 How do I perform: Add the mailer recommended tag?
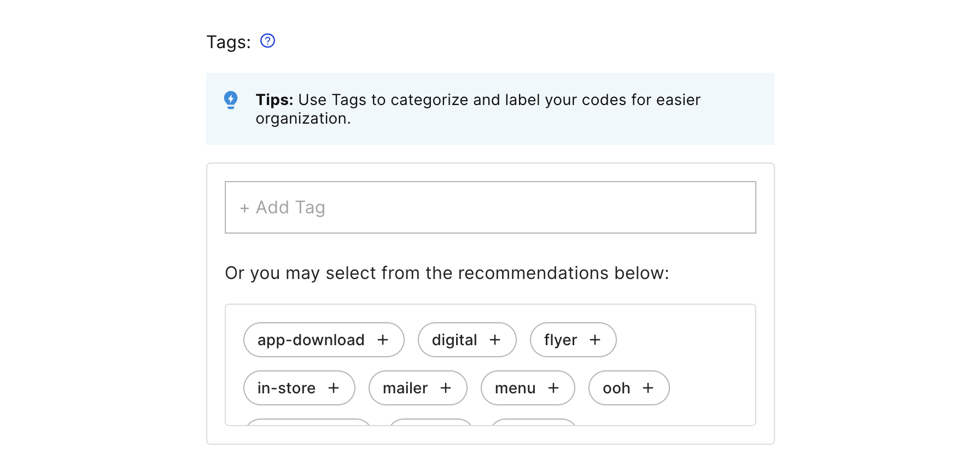coord(418,388)
